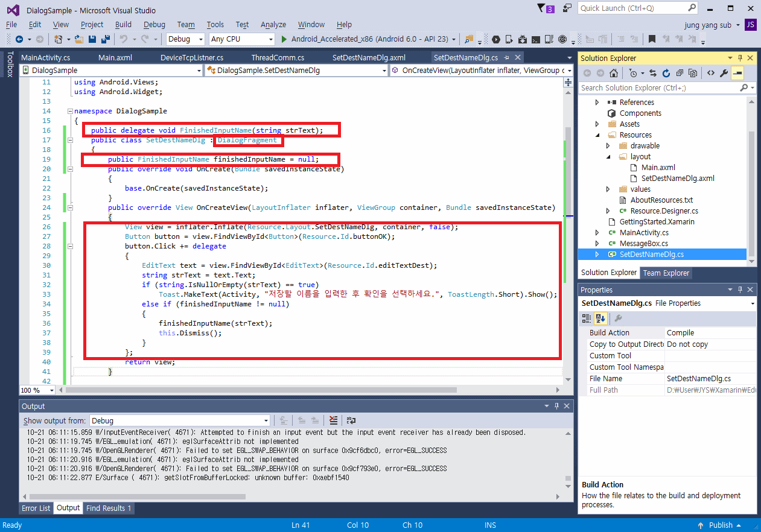Click the Save All icon

pyautogui.click(x=106, y=39)
